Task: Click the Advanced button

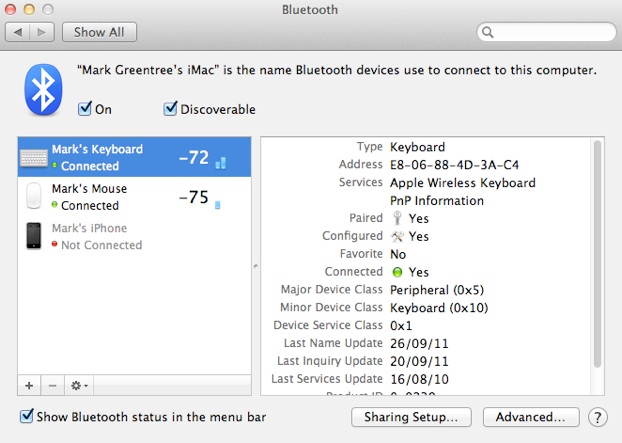Action: coord(531,416)
